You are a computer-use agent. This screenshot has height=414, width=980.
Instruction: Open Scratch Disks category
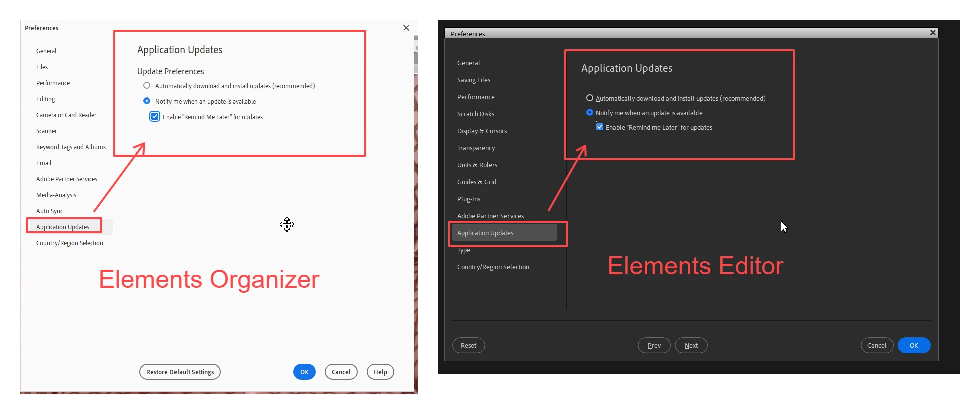[x=476, y=114]
